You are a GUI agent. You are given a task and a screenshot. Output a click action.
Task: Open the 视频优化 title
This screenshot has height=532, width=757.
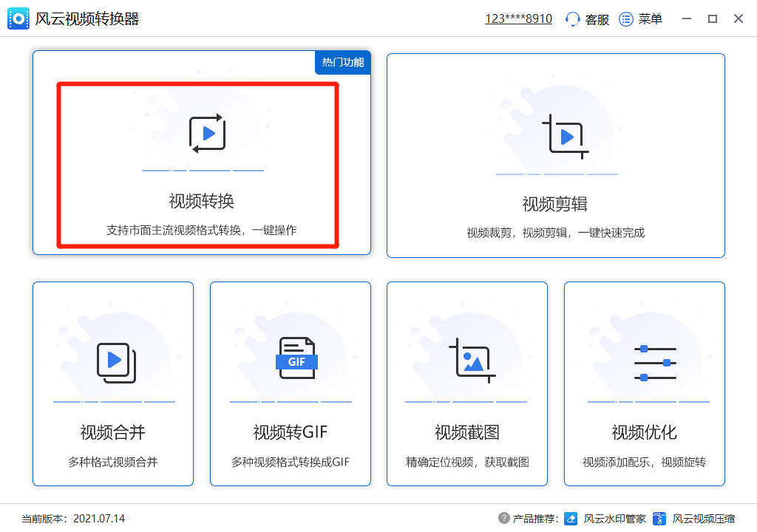(644, 432)
